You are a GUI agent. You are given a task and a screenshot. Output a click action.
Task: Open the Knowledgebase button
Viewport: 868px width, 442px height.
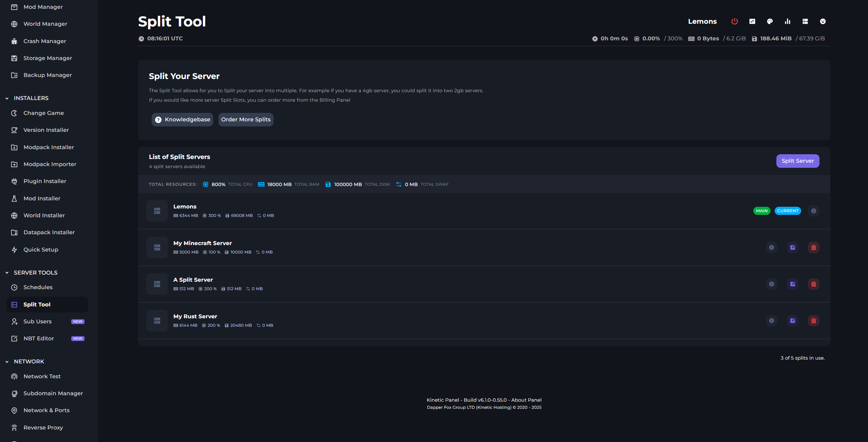tap(182, 120)
